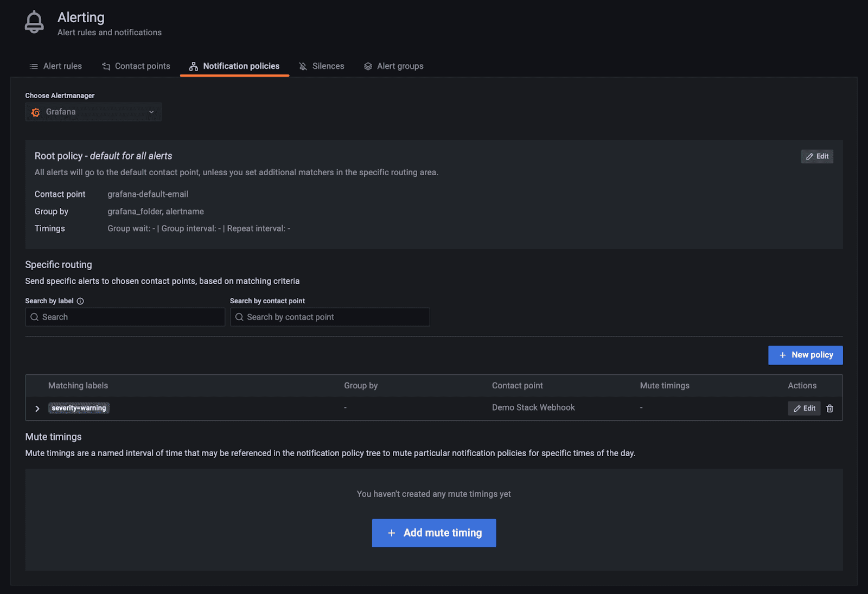Viewport: 868px width, 594px height.
Task: Go to the Silences tab
Action: (x=328, y=66)
